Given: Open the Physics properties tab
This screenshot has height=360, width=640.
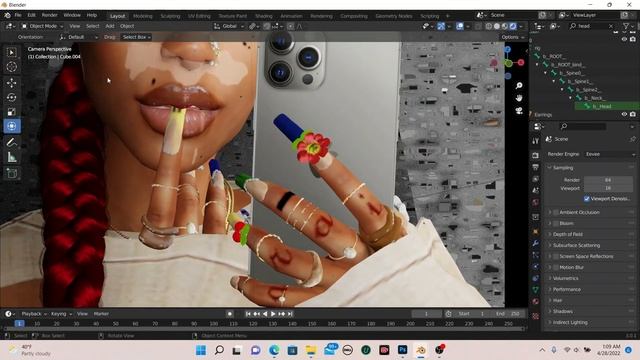Looking at the screenshot, I should [536, 267].
